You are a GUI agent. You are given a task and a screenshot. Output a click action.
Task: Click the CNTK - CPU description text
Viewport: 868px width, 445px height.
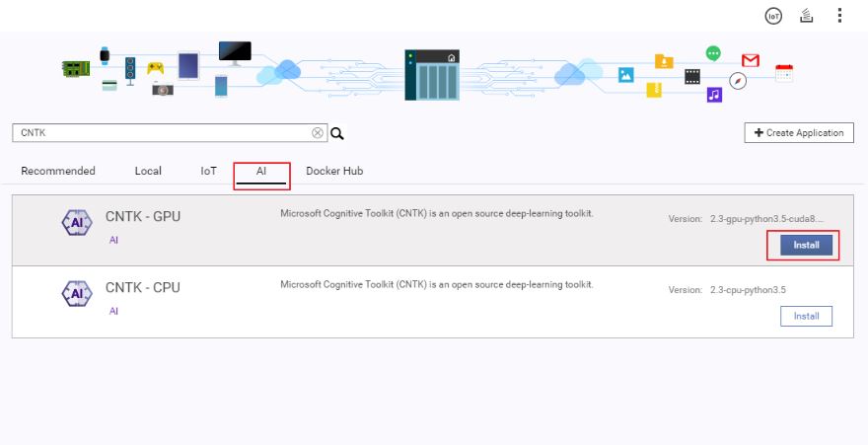pos(437,285)
